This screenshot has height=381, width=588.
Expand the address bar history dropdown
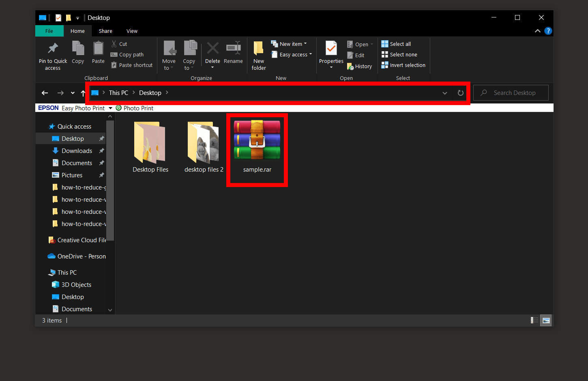tap(444, 93)
